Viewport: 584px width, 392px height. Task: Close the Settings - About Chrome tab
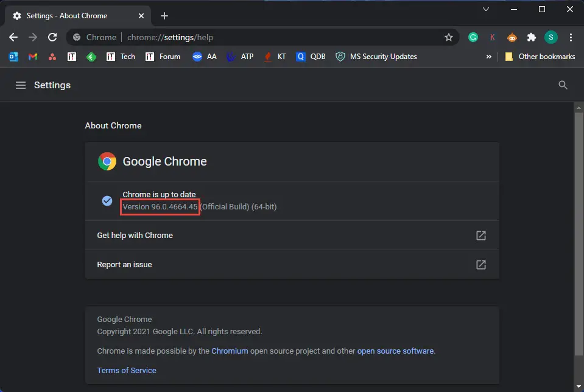point(141,16)
